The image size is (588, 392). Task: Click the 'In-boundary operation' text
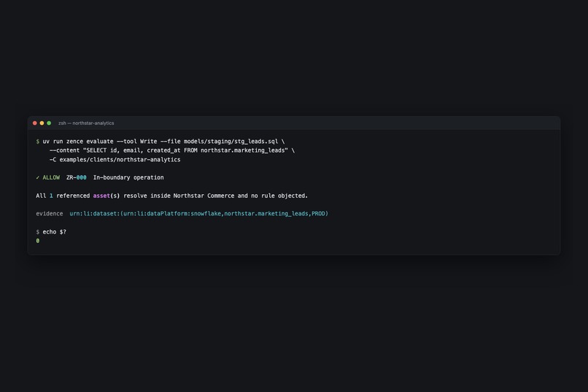pyautogui.click(x=128, y=177)
